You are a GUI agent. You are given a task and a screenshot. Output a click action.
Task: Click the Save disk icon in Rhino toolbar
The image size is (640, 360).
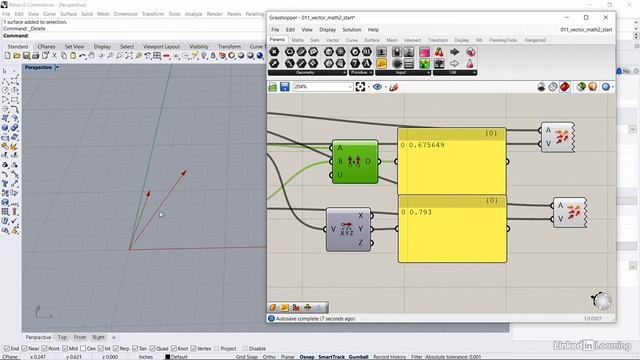point(26,56)
